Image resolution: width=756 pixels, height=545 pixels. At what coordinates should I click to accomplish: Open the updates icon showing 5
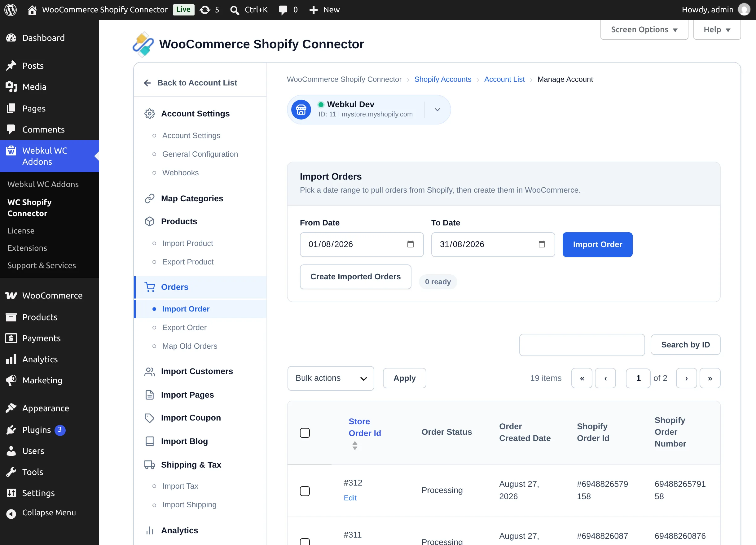pos(209,10)
